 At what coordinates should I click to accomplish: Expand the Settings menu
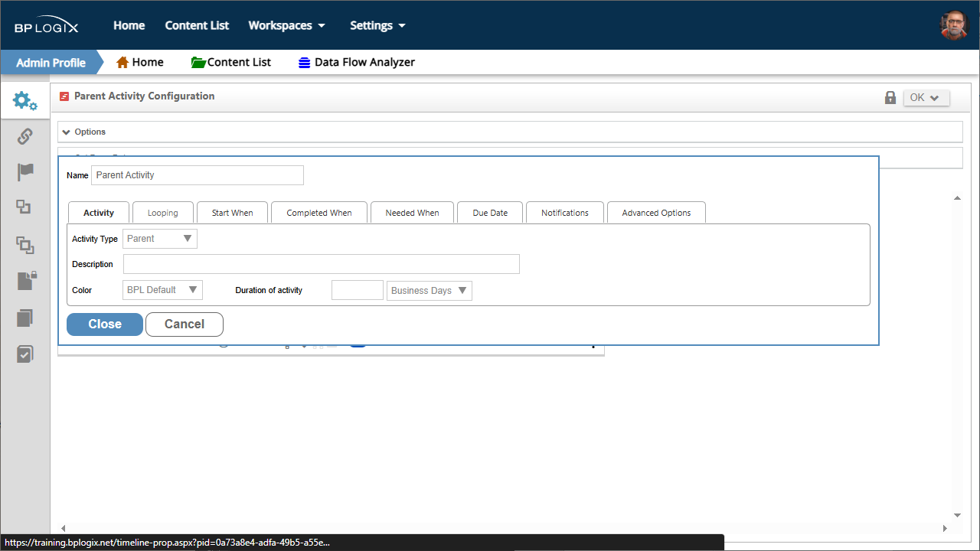pos(377,25)
